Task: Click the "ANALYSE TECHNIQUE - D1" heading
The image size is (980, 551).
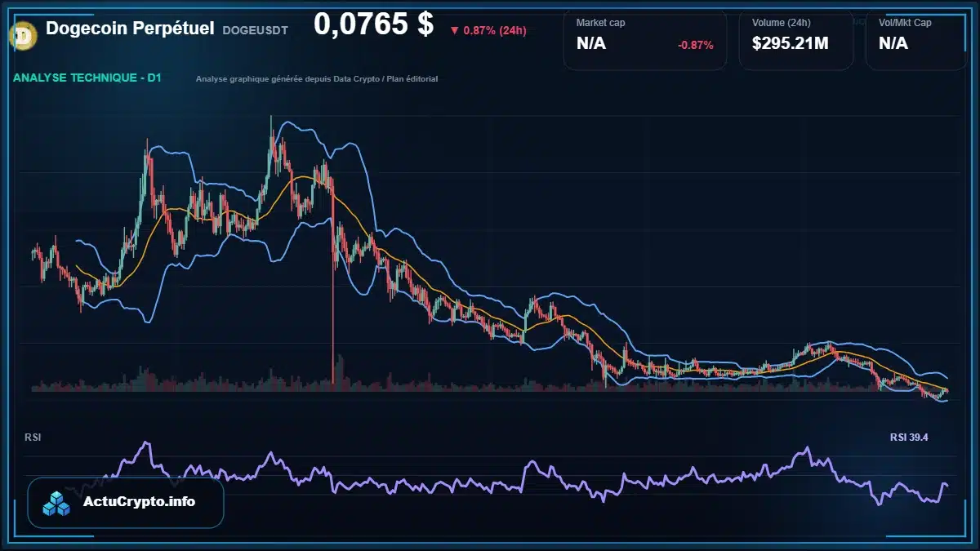Action: click(x=87, y=78)
